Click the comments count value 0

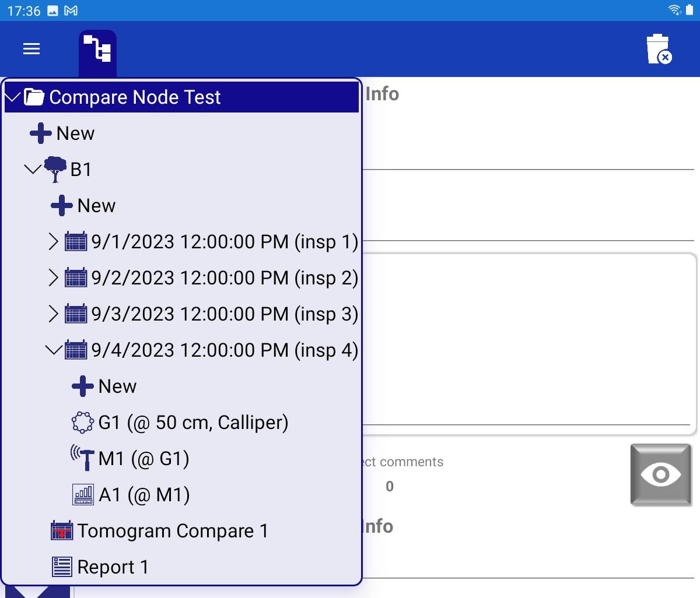pos(390,486)
